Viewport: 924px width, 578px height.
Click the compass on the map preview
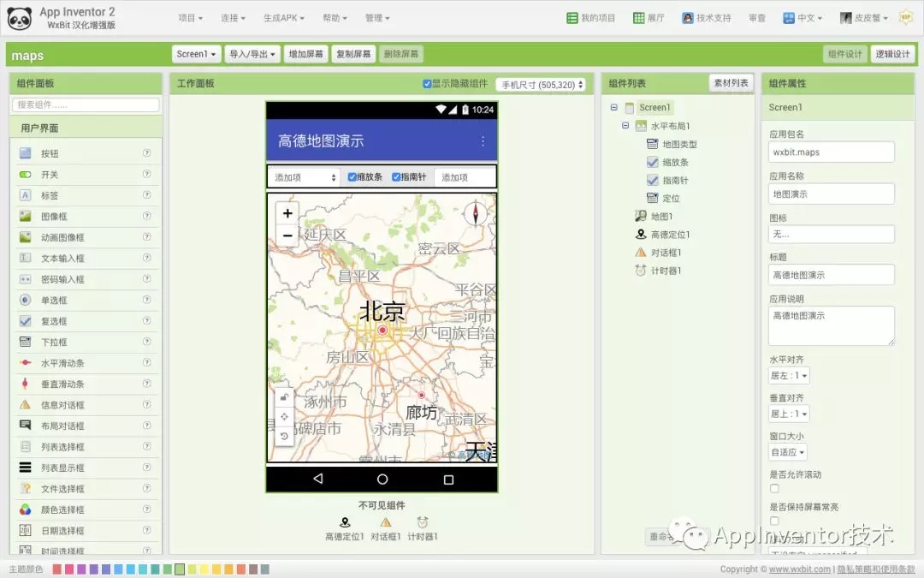[476, 213]
